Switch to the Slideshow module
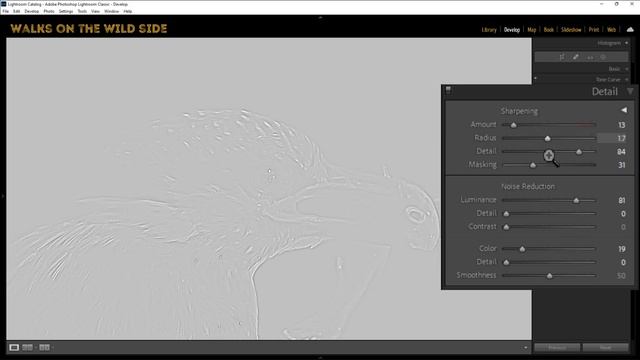Image resolution: width=640 pixels, height=360 pixels. [x=571, y=30]
